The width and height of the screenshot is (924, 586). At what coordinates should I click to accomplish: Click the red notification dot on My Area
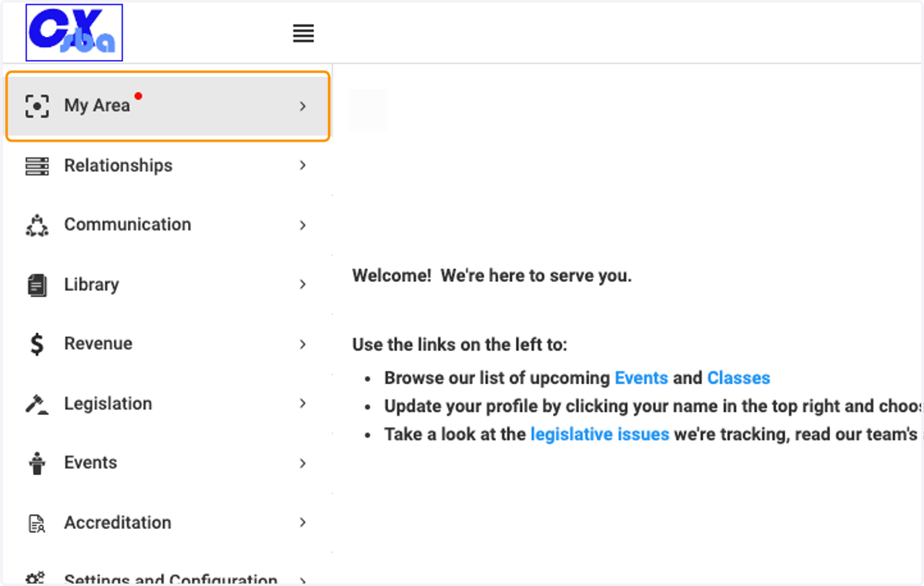(138, 96)
